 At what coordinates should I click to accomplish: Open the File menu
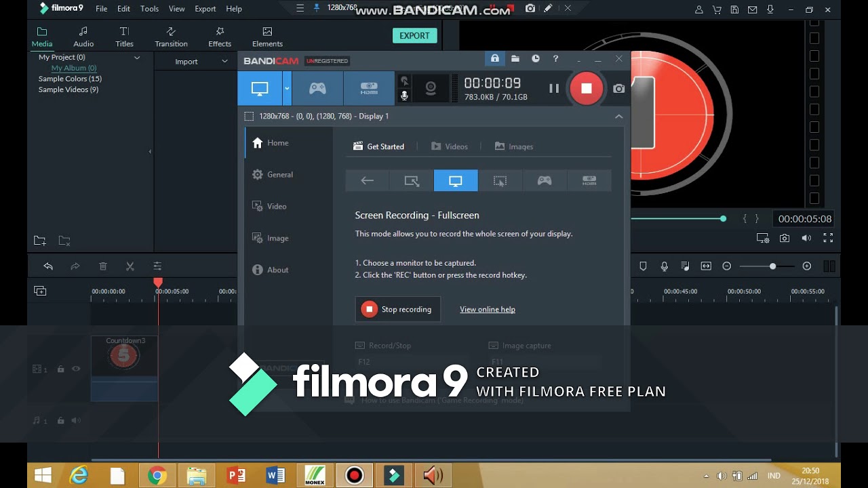pos(102,9)
